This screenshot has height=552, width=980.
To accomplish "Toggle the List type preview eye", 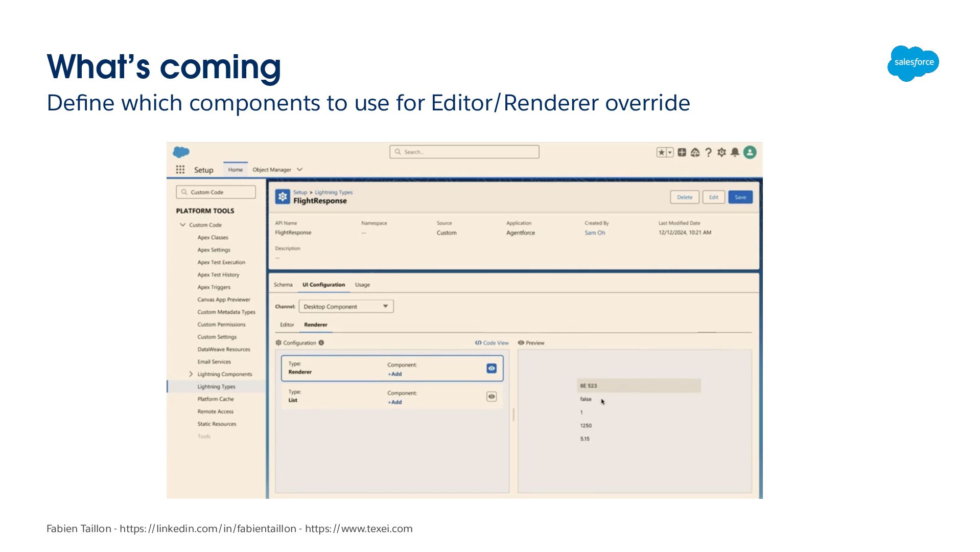I will [x=492, y=397].
